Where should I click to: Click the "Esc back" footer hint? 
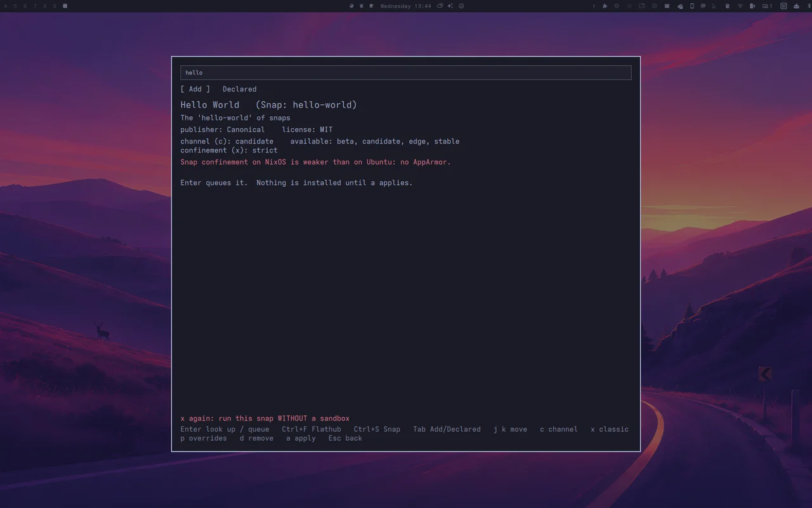[x=345, y=438]
